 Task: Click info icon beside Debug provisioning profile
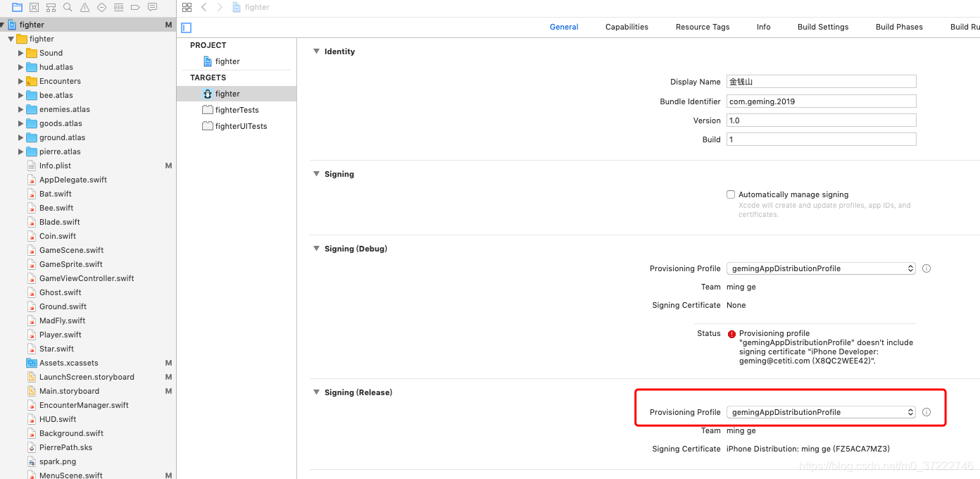pyautogui.click(x=926, y=268)
